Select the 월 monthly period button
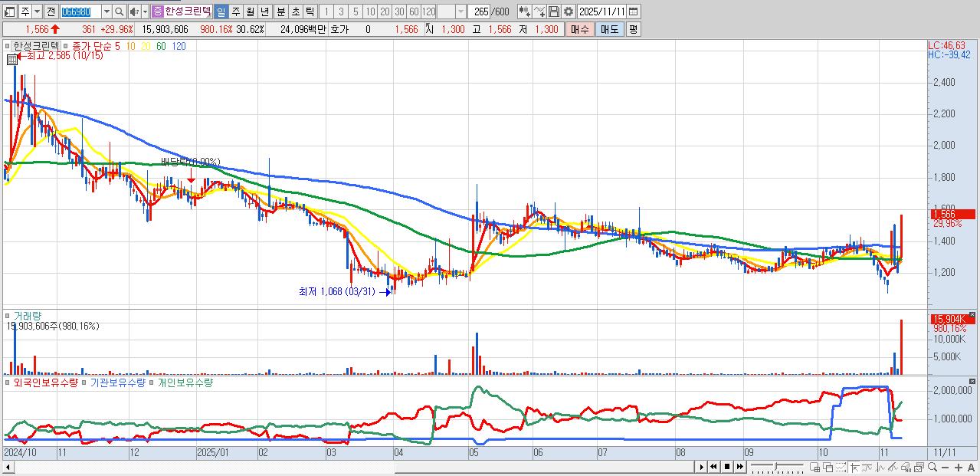The image size is (980, 476). pyautogui.click(x=250, y=11)
